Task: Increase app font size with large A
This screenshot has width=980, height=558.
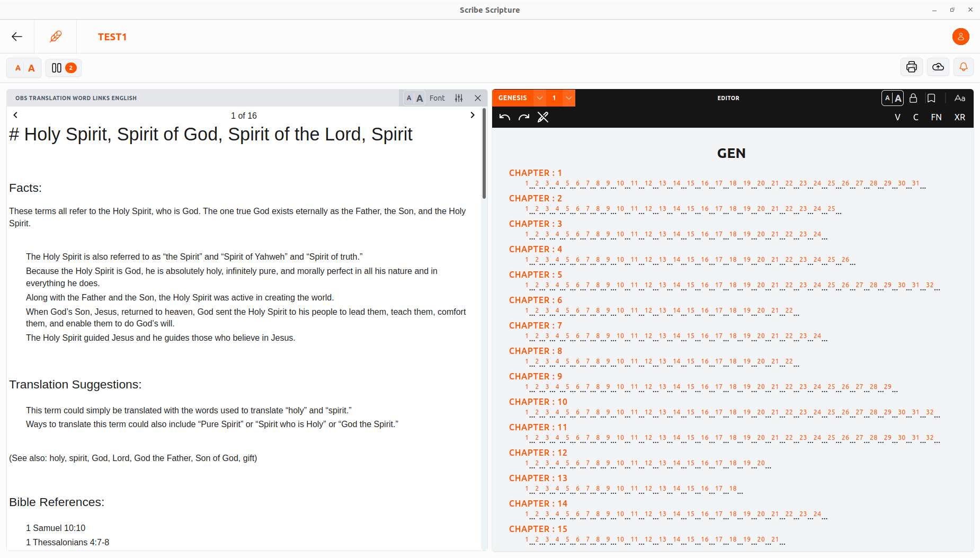Action: [31, 68]
